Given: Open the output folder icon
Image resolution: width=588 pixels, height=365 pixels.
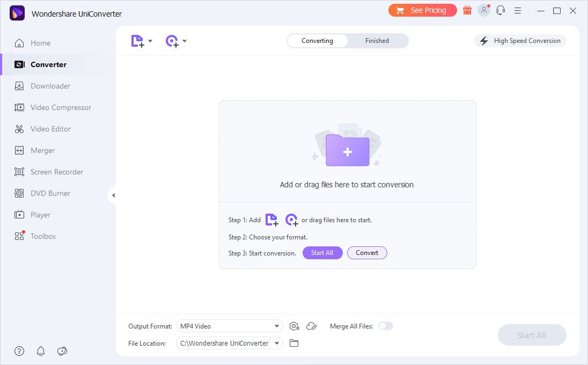Looking at the screenshot, I should click(294, 343).
